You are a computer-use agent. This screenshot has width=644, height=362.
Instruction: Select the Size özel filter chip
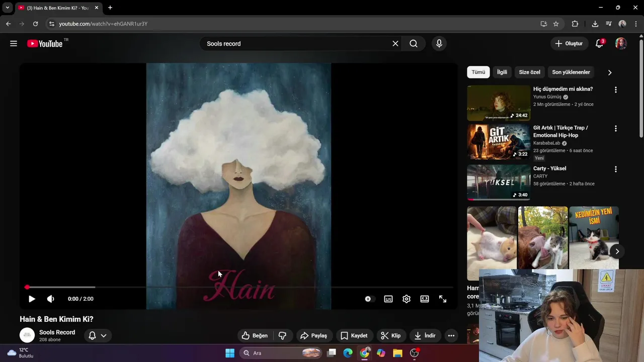pos(530,72)
